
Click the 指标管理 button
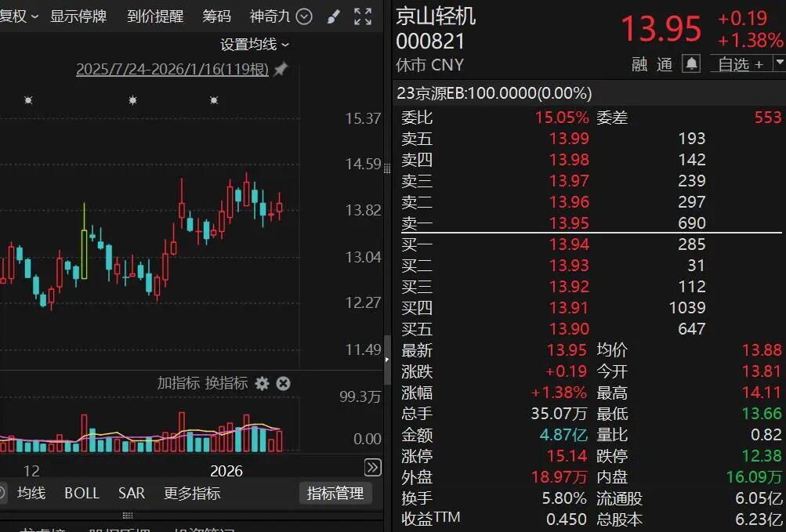pos(335,493)
